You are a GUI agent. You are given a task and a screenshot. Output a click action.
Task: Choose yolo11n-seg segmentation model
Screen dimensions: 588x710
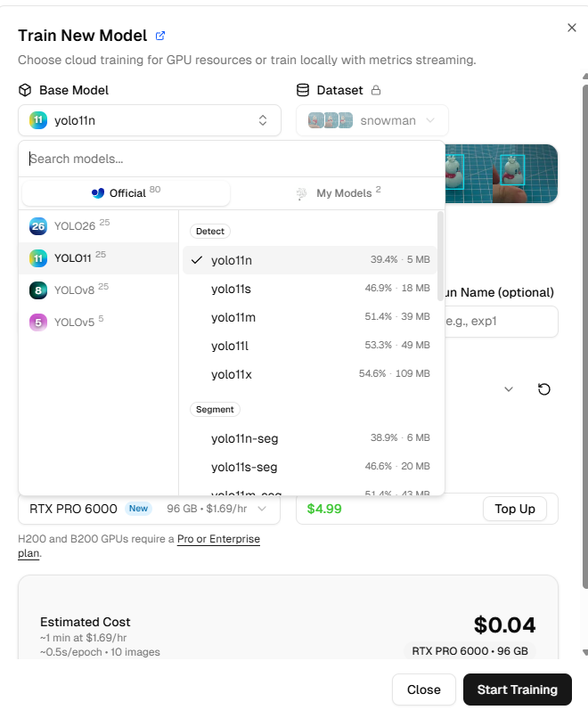click(x=310, y=438)
